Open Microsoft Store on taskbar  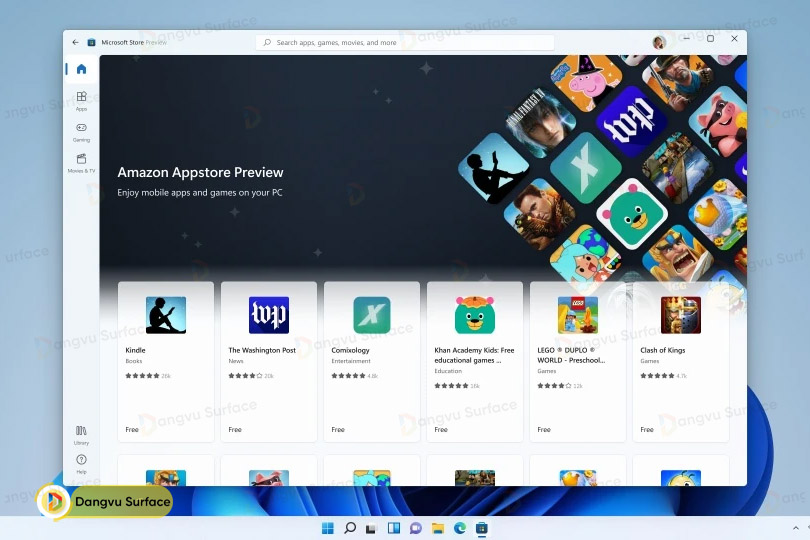point(481,528)
